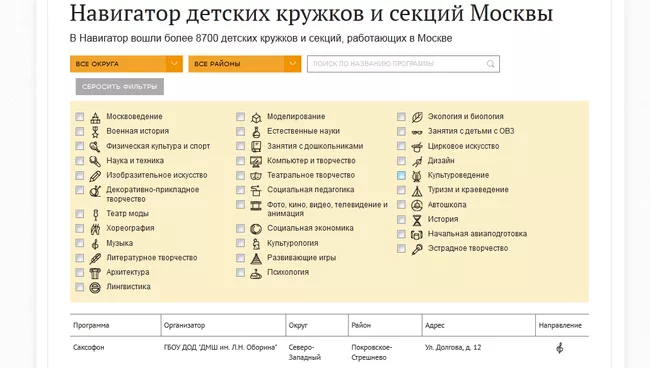Open the Все округа dropdown
Image resolution: width=650 pixels, height=368 pixels.
point(126,64)
